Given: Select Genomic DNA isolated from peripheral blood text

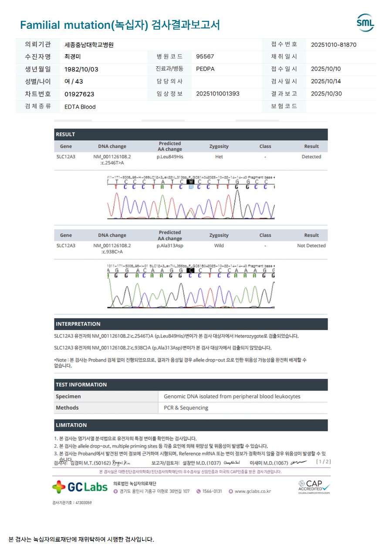Looking at the screenshot, I should point(232,396).
